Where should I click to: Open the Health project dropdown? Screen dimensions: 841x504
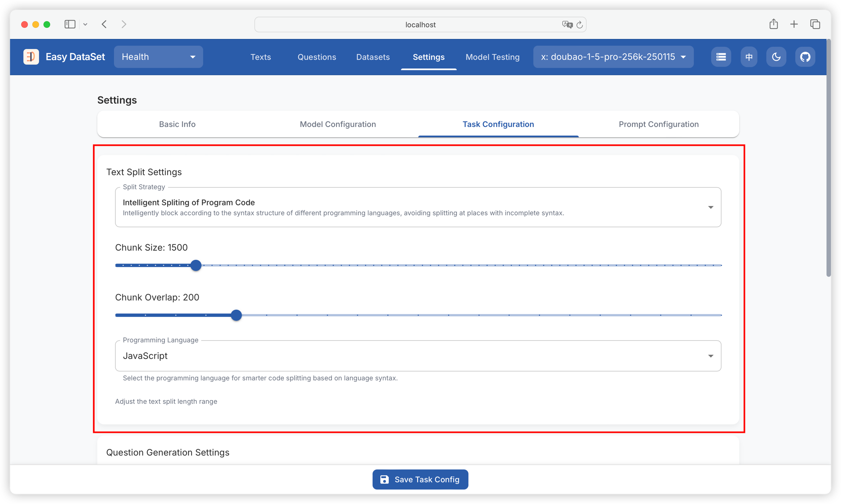tap(158, 57)
